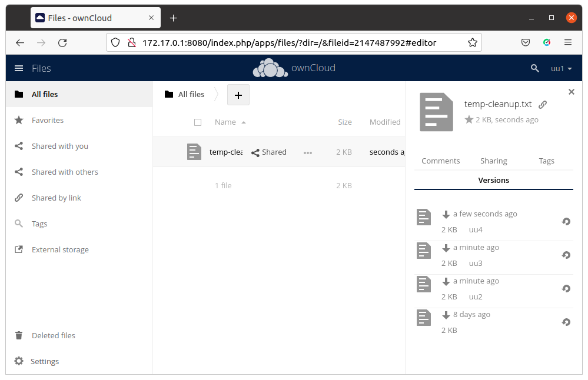Viewport: 588px width, 380px height.
Task: Open Shared with others section
Action: [x=79, y=172]
